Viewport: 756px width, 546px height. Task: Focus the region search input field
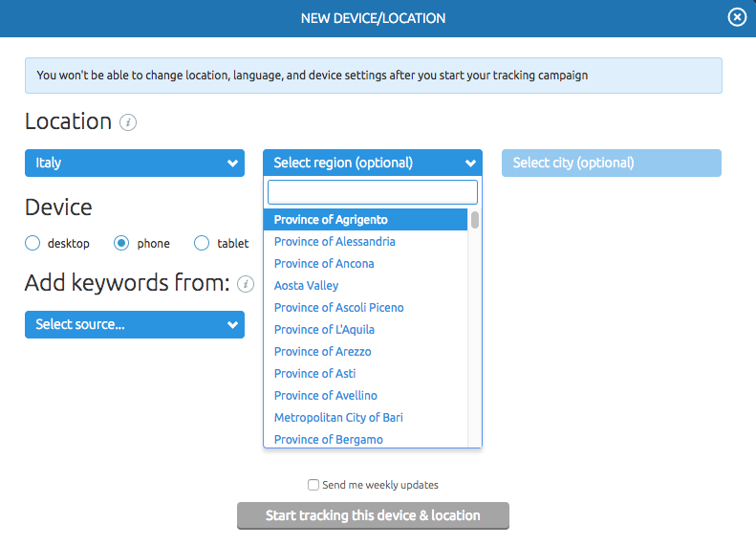(373, 192)
